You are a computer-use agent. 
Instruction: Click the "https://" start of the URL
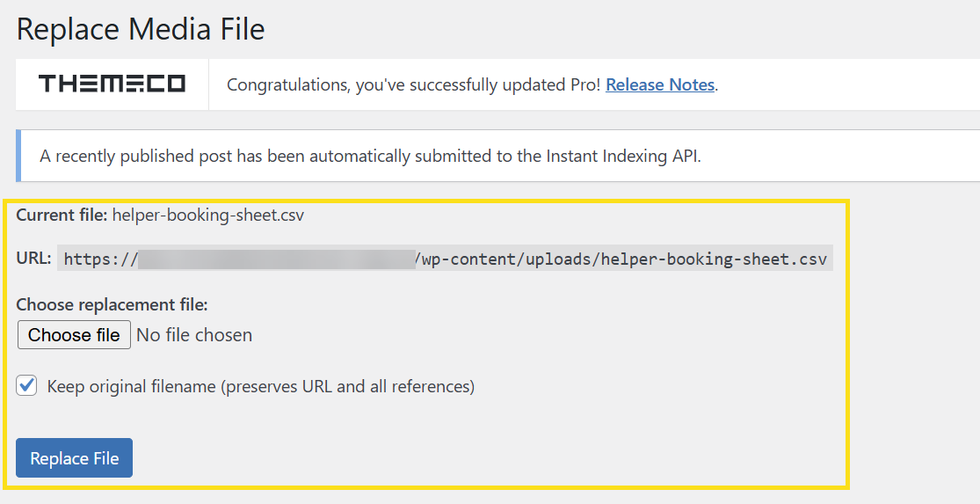point(100,259)
